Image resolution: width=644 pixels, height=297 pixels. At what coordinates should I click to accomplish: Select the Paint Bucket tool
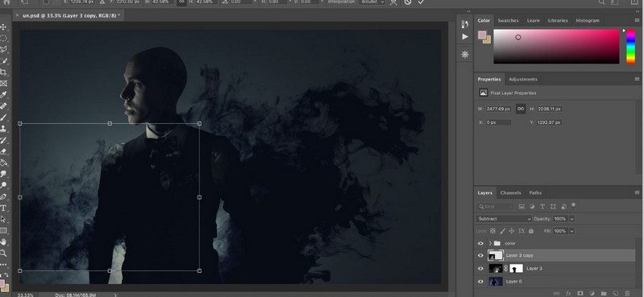pyautogui.click(x=4, y=163)
